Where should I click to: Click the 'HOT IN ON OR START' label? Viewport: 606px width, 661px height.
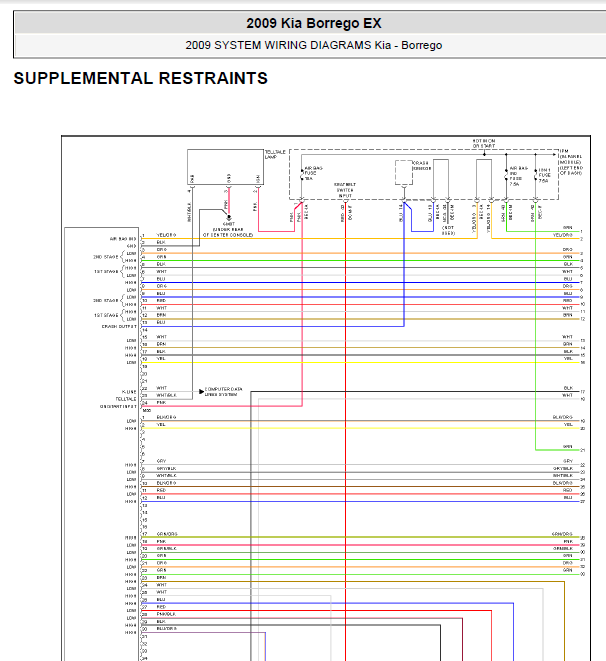coord(484,143)
